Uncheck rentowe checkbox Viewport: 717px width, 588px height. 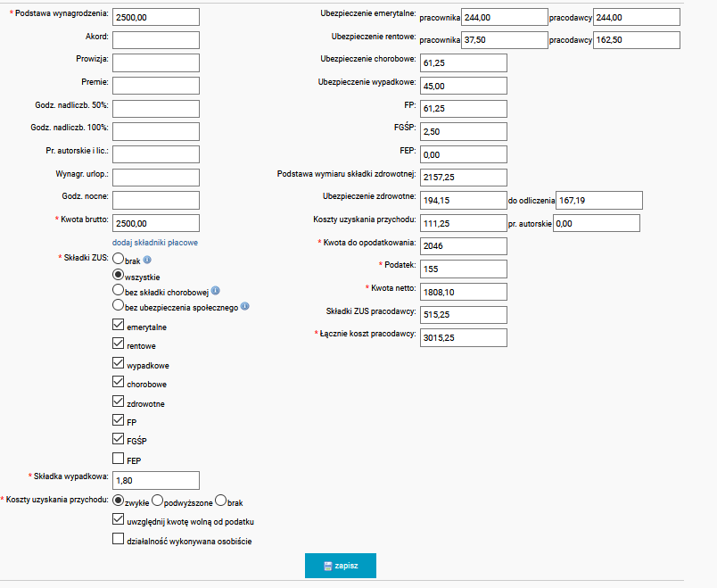coord(118,344)
